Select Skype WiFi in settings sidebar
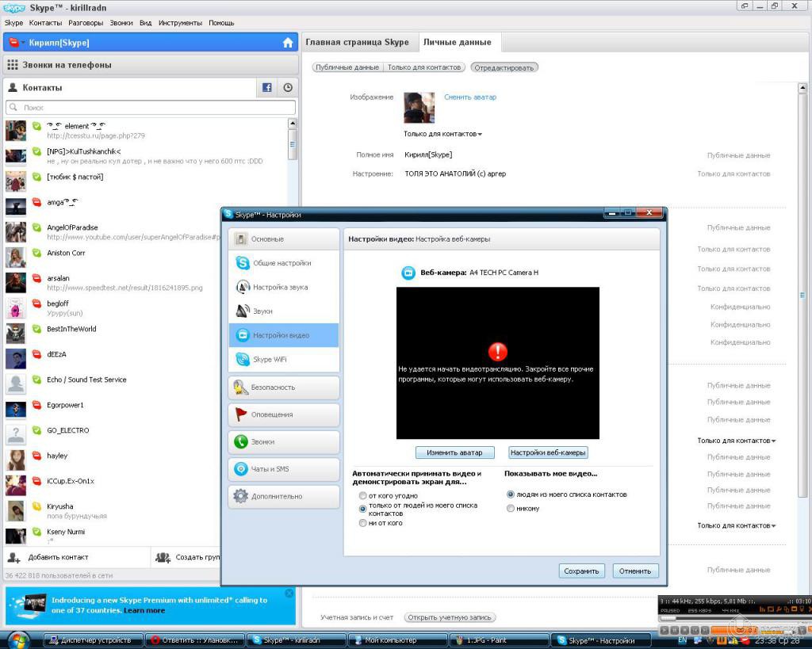 point(270,359)
